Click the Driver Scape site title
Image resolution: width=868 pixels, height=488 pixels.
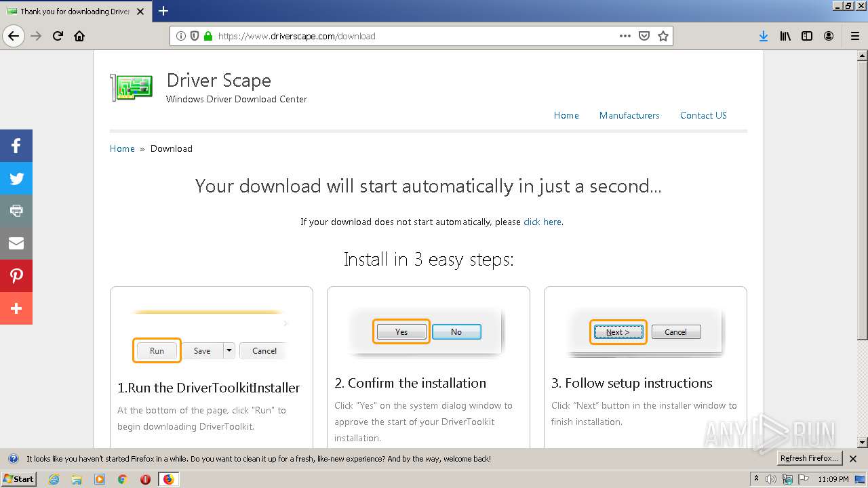tap(219, 80)
